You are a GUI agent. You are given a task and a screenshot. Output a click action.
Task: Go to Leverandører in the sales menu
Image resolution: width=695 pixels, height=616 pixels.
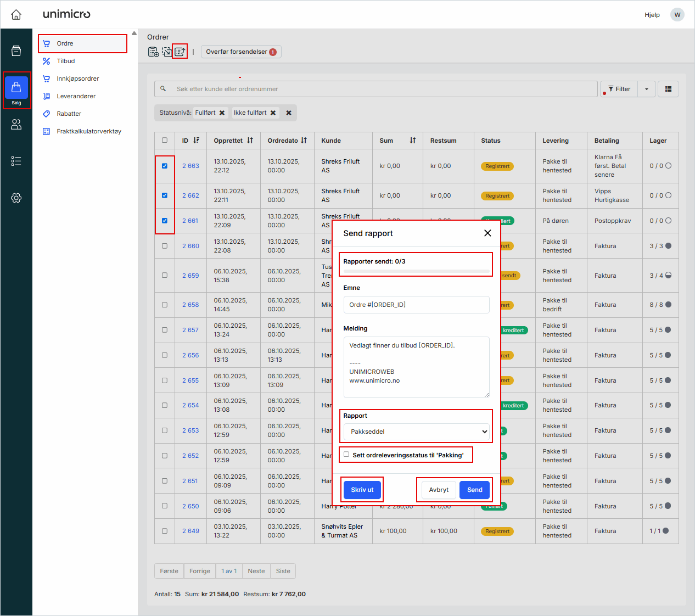76,96
